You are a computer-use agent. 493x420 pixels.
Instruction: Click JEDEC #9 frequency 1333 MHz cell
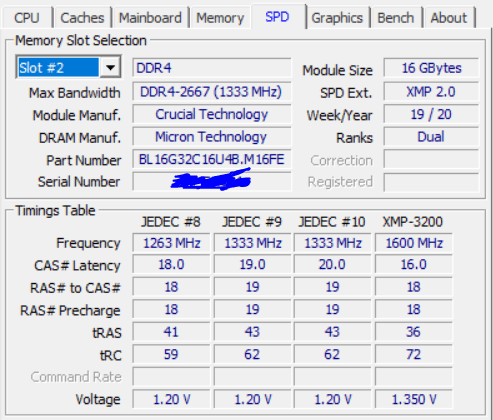click(x=252, y=243)
